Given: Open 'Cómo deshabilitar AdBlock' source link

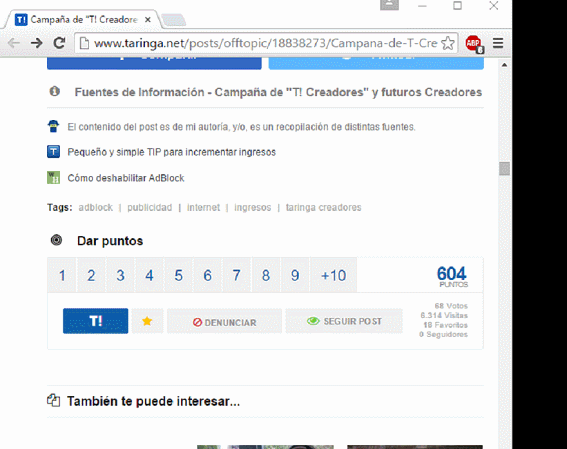Looking at the screenshot, I should coord(126,178).
